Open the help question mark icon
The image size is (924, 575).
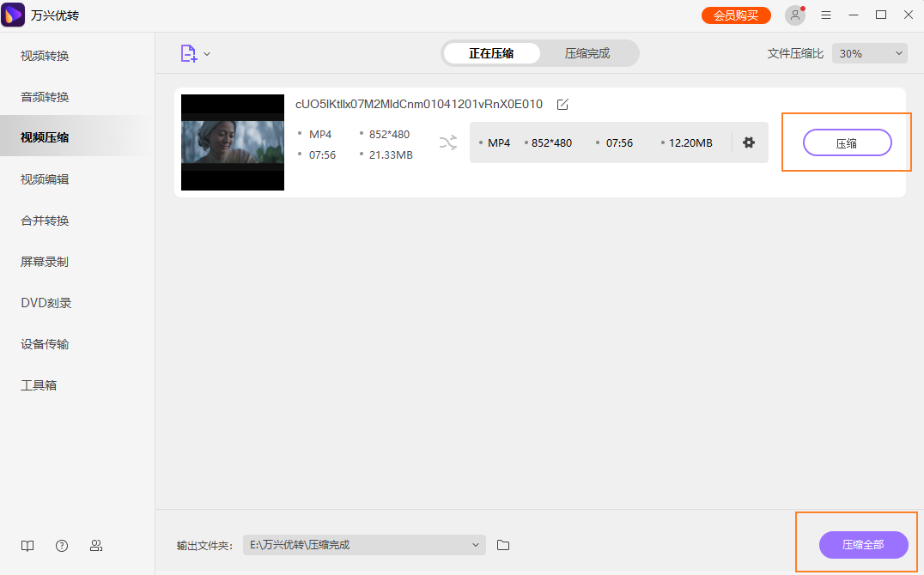pyautogui.click(x=61, y=545)
